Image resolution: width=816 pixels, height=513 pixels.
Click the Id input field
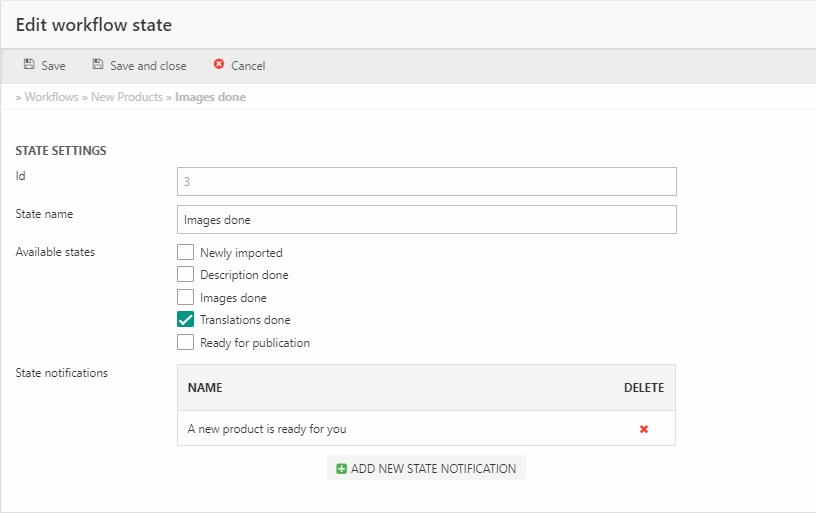pyautogui.click(x=426, y=181)
